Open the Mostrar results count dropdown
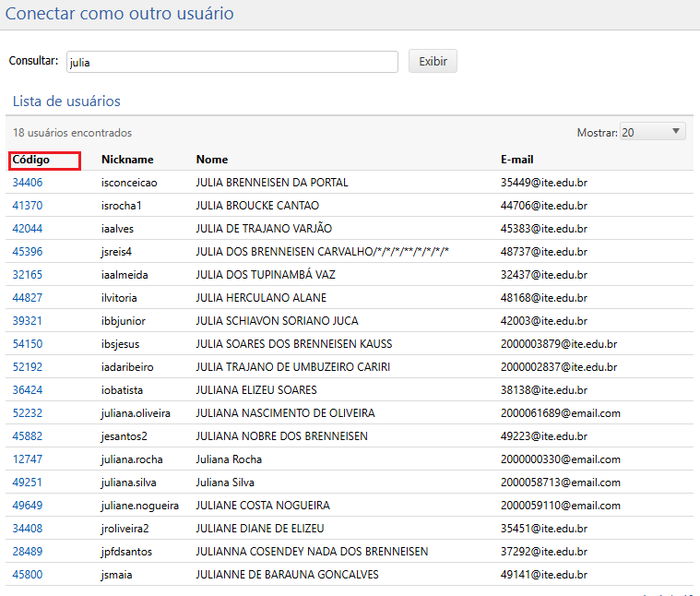Screen dimensions: 700x596 pyautogui.click(x=653, y=132)
